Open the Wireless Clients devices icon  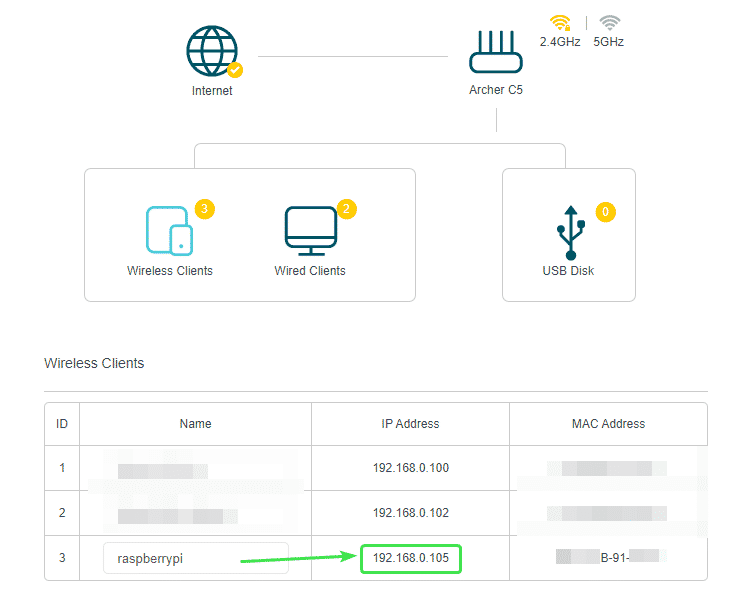169,230
